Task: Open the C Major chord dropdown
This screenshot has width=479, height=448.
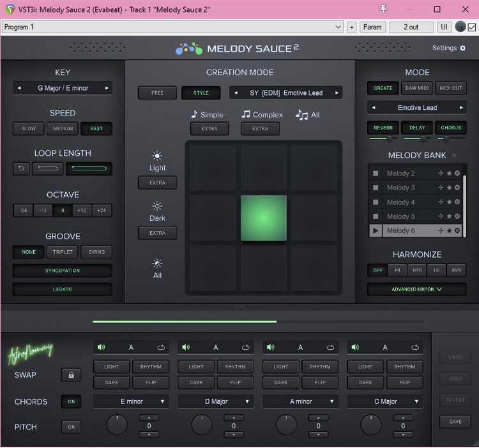Action: coord(385,401)
